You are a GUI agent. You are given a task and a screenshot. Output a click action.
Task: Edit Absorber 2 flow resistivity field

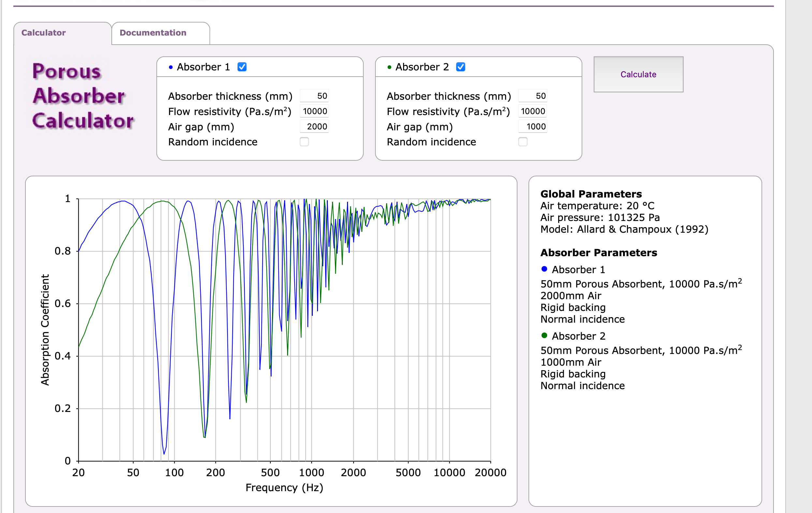point(532,111)
